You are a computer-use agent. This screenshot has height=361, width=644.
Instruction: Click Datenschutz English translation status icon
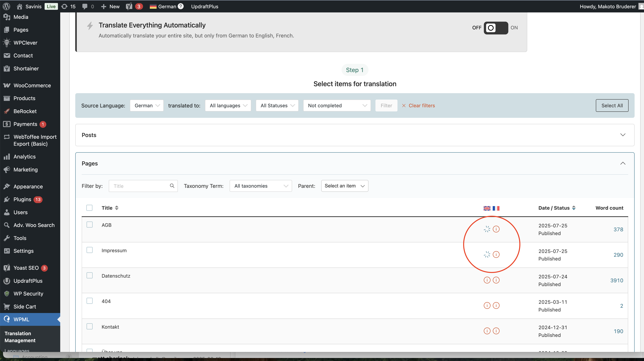(x=487, y=280)
